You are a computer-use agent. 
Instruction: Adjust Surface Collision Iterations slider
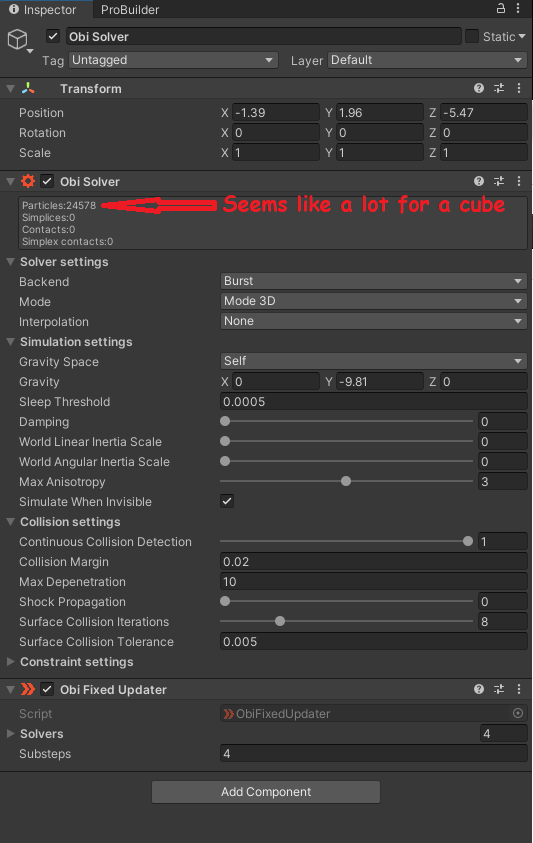346,621
